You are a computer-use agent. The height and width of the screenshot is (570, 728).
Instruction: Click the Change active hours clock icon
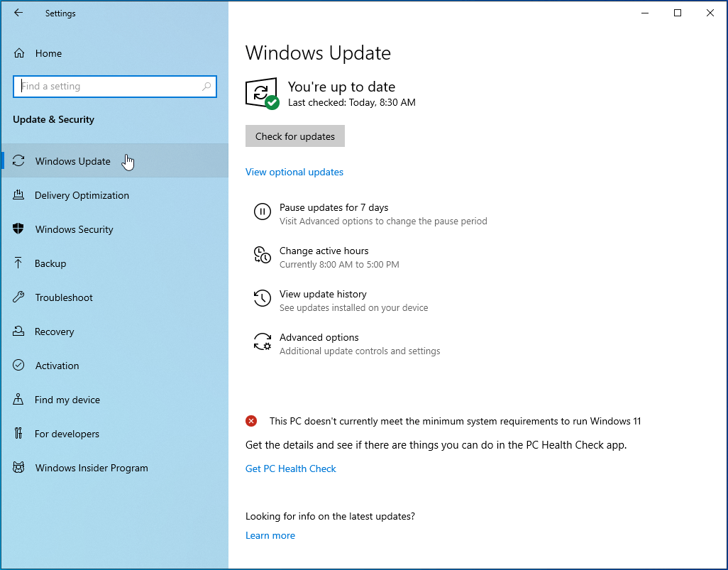point(262,256)
